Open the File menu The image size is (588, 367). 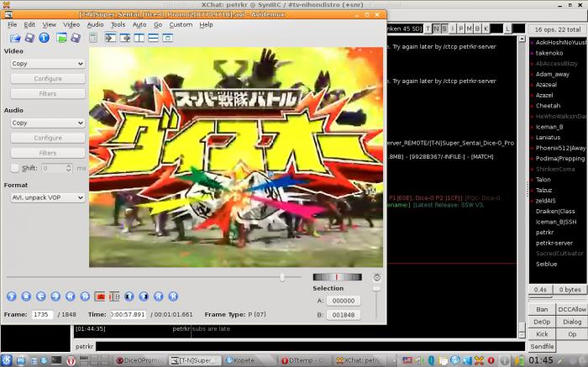(x=12, y=24)
